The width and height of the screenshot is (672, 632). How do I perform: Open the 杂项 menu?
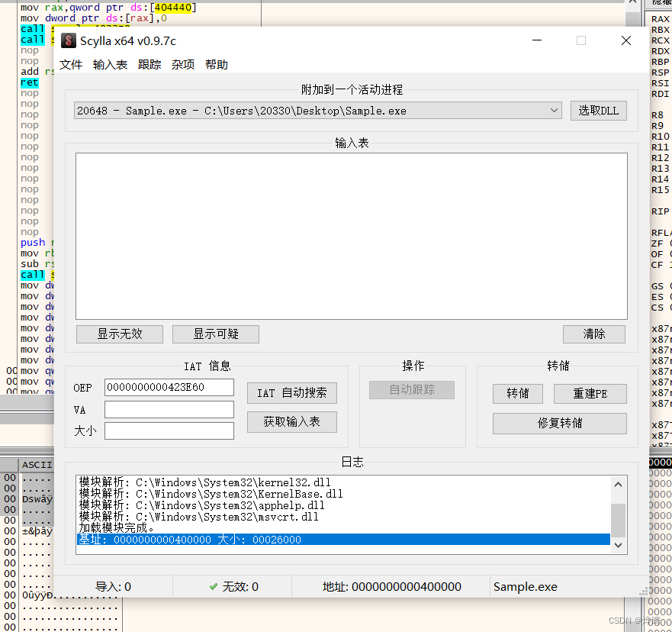point(183,65)
